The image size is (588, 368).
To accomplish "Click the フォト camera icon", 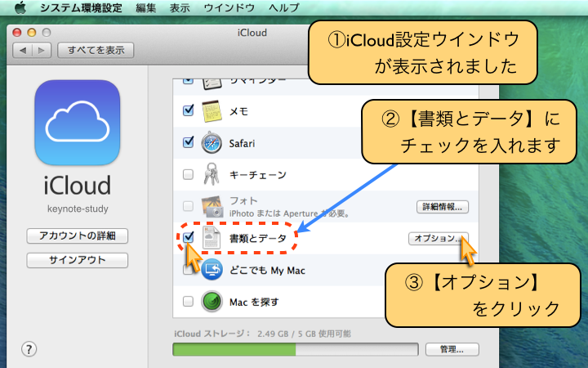I will tap(212, 207).
